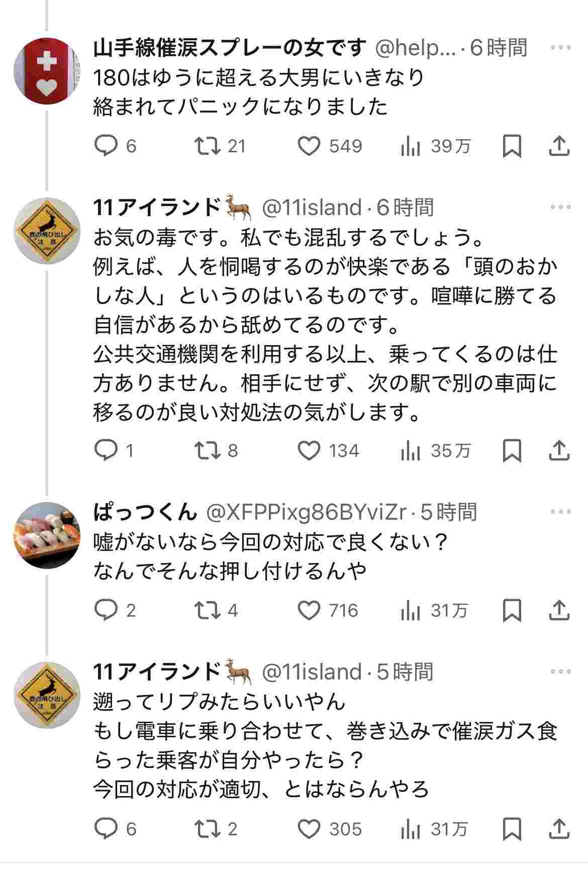Reply to the first tweet about 180cm man
This screenshot has height=872, width=588.
[x=106, y=146]
